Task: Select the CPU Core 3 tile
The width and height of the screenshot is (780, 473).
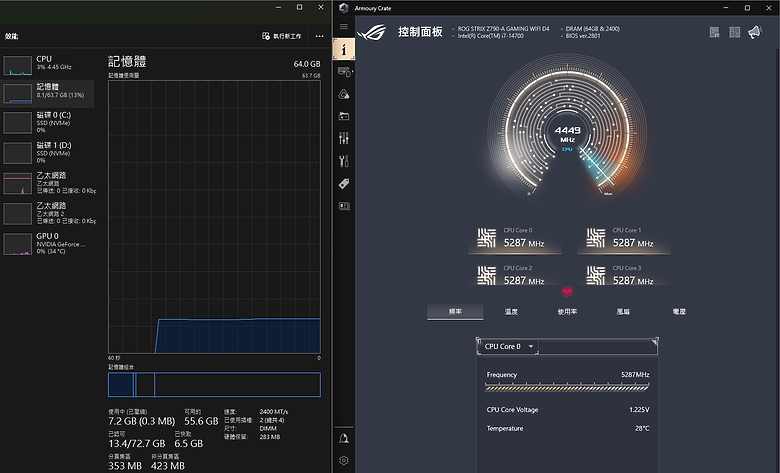Action: pos(624,275)
